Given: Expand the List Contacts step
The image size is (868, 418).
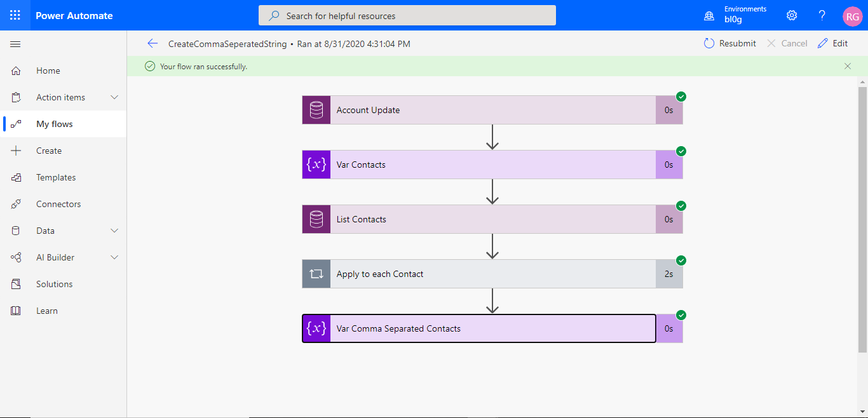Looking at the screenshot, I should coord(492,219).
